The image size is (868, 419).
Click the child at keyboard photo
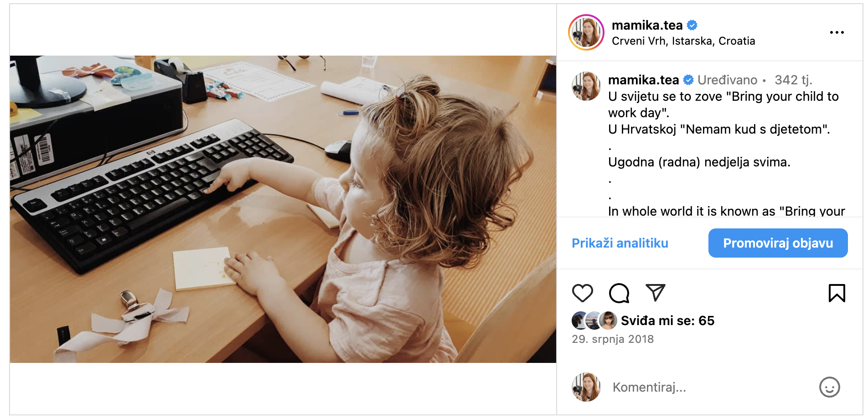283,209
